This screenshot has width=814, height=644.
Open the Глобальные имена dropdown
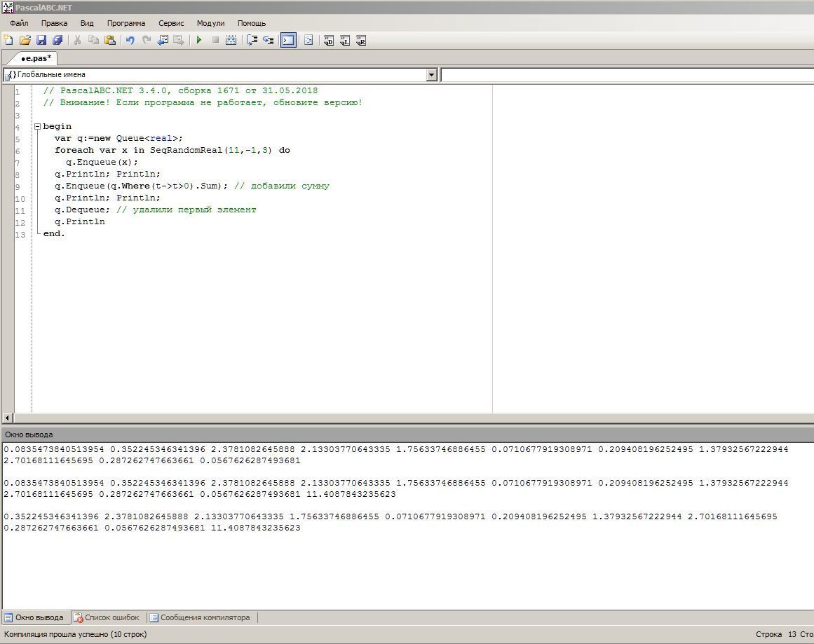point(431,75)
